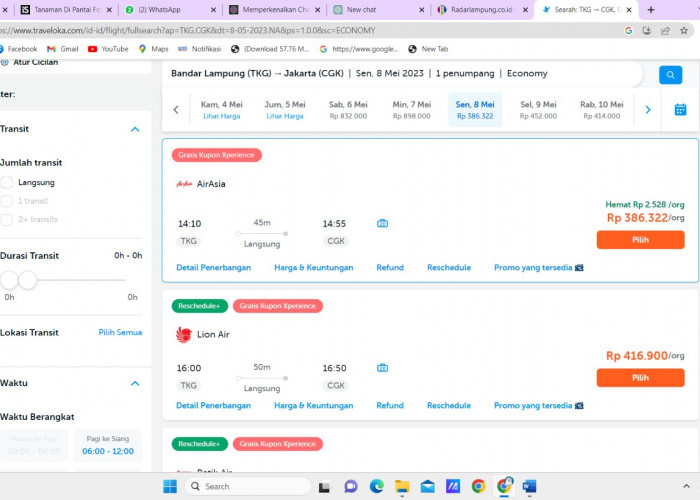Open the Gmail bookmark
Viewport: 700px width, 500px height.
coord(62,49)
